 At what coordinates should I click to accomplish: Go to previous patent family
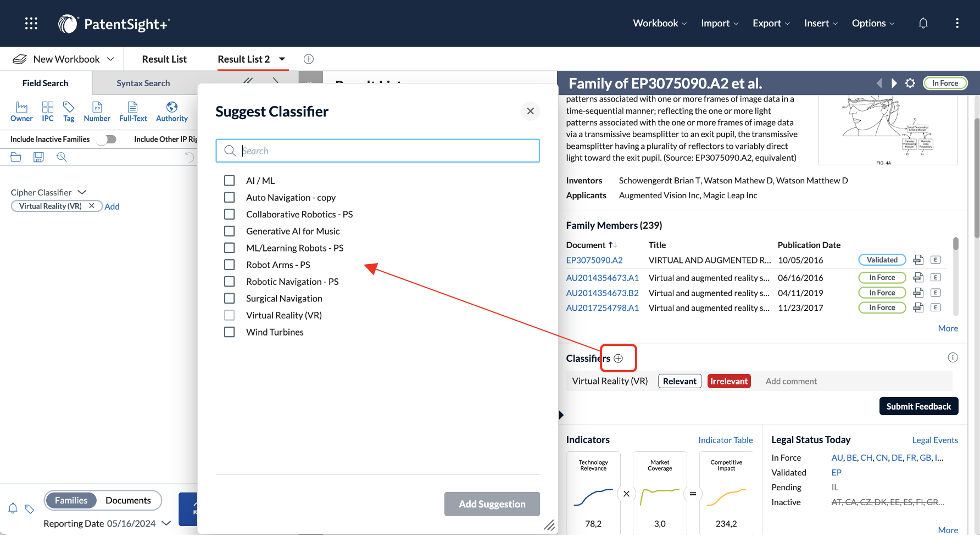879,83
